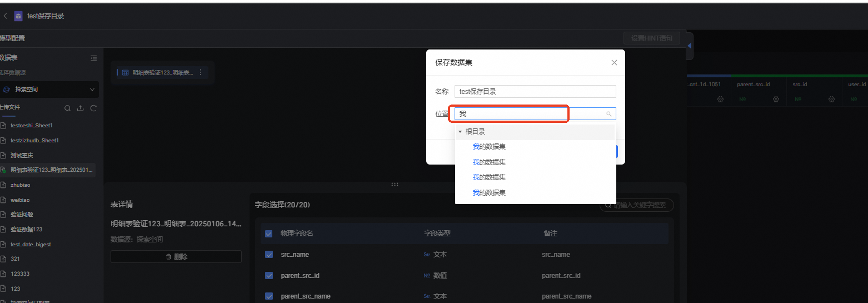Collapse the 数据表 panel with the indent icon

[93, 58]
